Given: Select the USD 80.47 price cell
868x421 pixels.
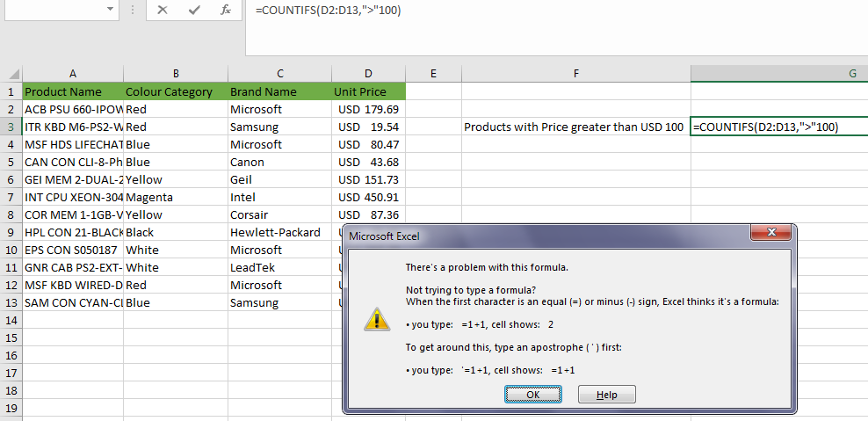Looking at the screenshot, I should click(369, 144).
